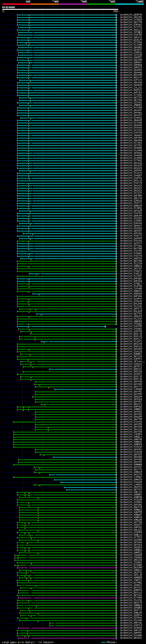
Task: Click the UniRef100_Q40065 label
Action: [x=131, y=349]
